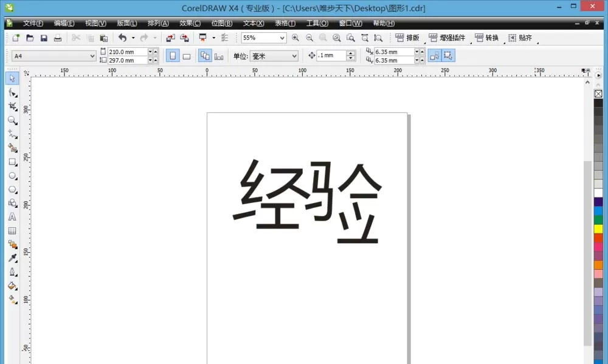Select the Text tool

coord(12,217)
